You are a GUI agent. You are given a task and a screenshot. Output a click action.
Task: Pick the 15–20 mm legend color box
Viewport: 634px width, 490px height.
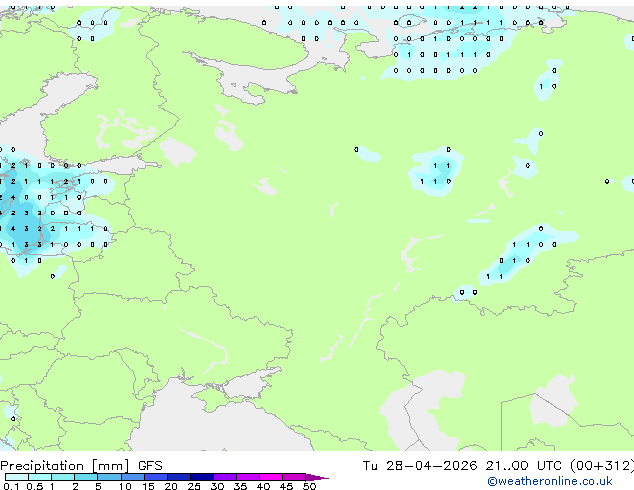pyautogui.click(x=156, y=477)
